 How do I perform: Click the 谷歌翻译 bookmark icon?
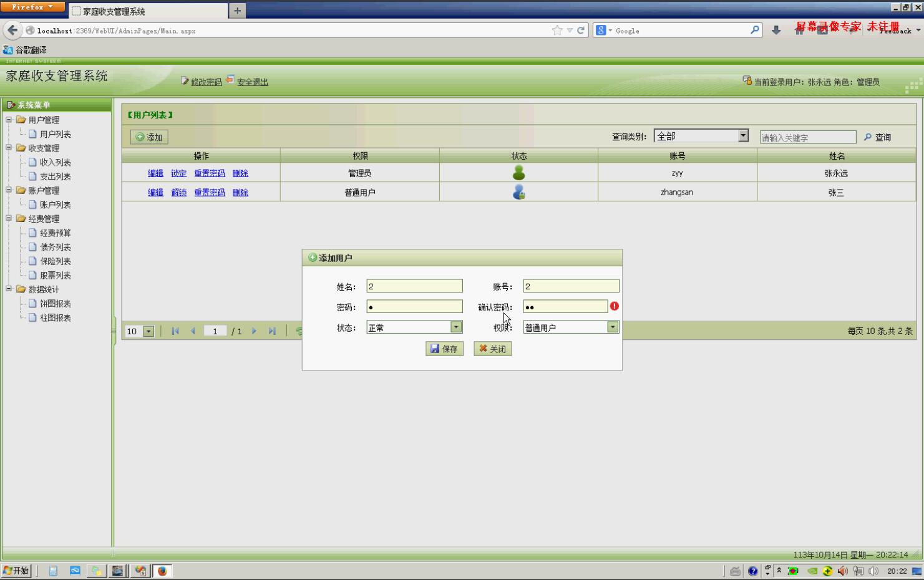tap(8, 49)
